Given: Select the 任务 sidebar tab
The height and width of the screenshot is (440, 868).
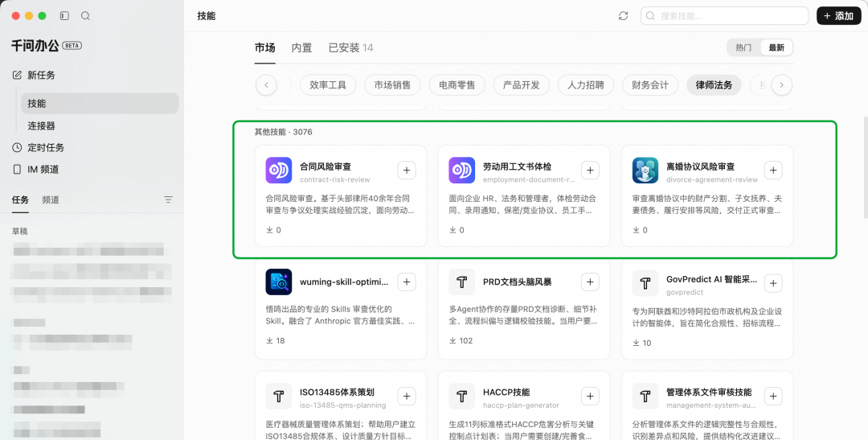Looking at the screenshot, I should coord(20,199).
